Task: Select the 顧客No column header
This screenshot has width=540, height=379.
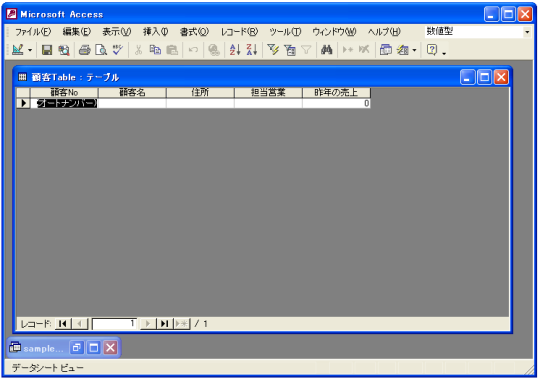Action: pyautogui.click(x=64, y=92)
